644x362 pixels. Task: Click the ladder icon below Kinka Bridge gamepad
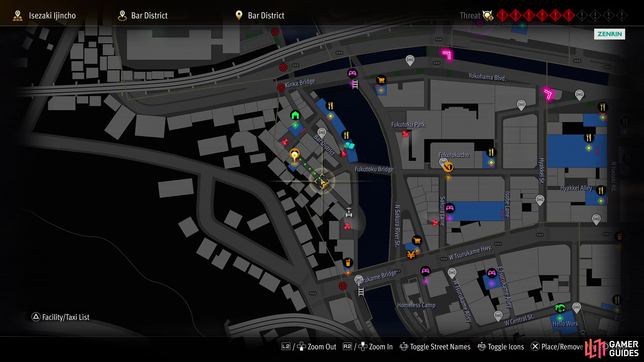point(355,84)
